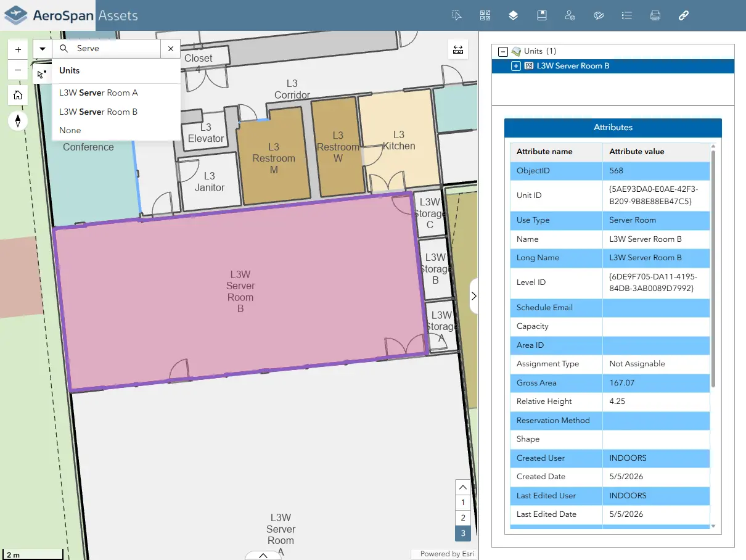This screenshot has width=746, height=560.
Task: Expand the bottom attribute table handle
Action: click(263, 555)
